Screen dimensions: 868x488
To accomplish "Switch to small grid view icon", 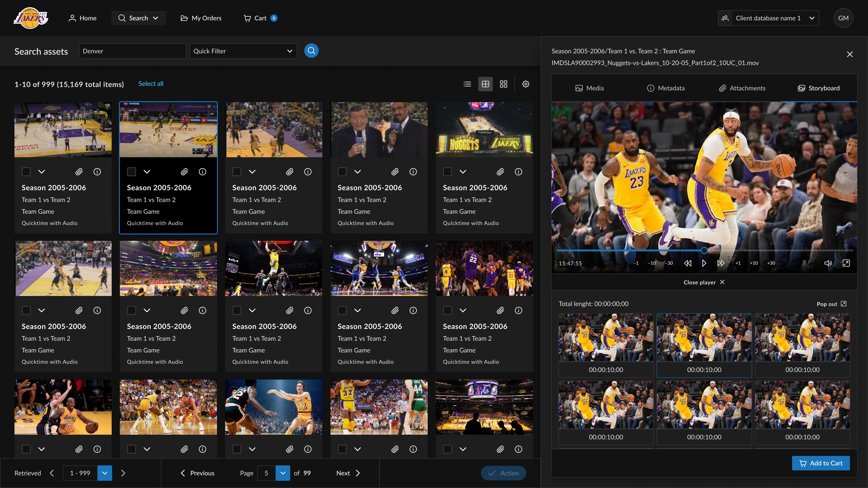I will click(x=503, y=84).
